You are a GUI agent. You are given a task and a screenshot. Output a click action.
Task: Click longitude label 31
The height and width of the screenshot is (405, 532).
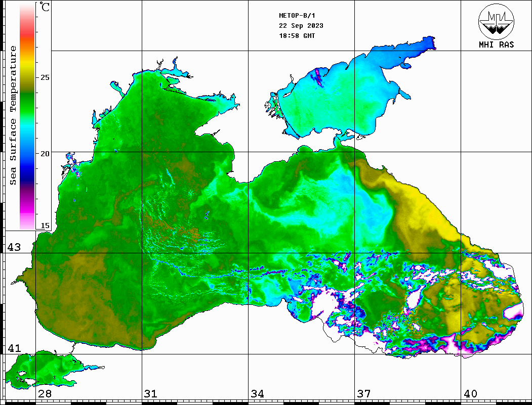coord(151,393)
